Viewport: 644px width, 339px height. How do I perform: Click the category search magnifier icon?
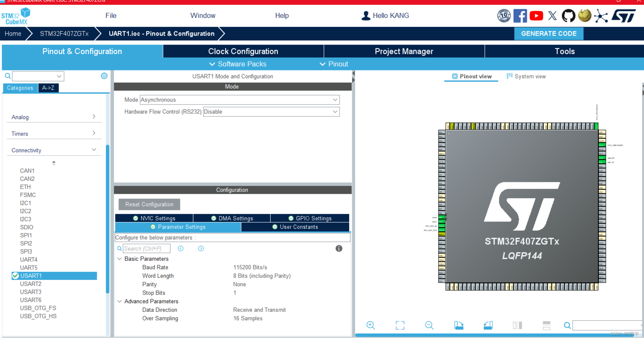(7, 76)
